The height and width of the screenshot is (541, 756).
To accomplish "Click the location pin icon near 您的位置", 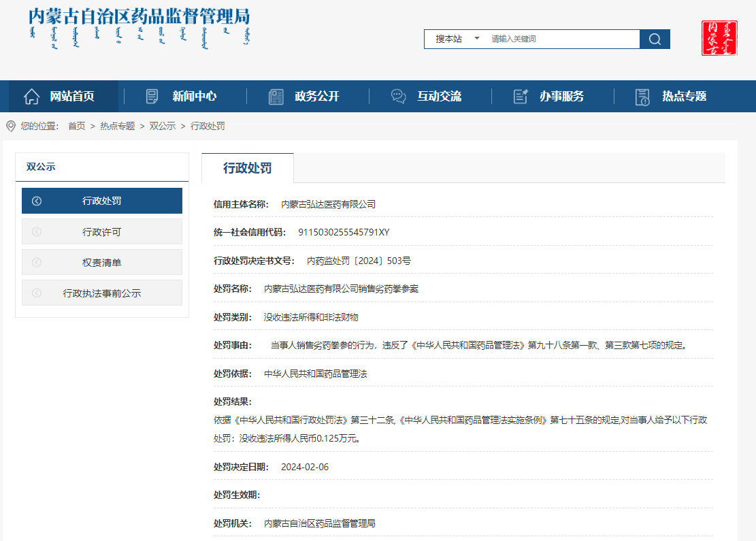I will click(11, 127).
